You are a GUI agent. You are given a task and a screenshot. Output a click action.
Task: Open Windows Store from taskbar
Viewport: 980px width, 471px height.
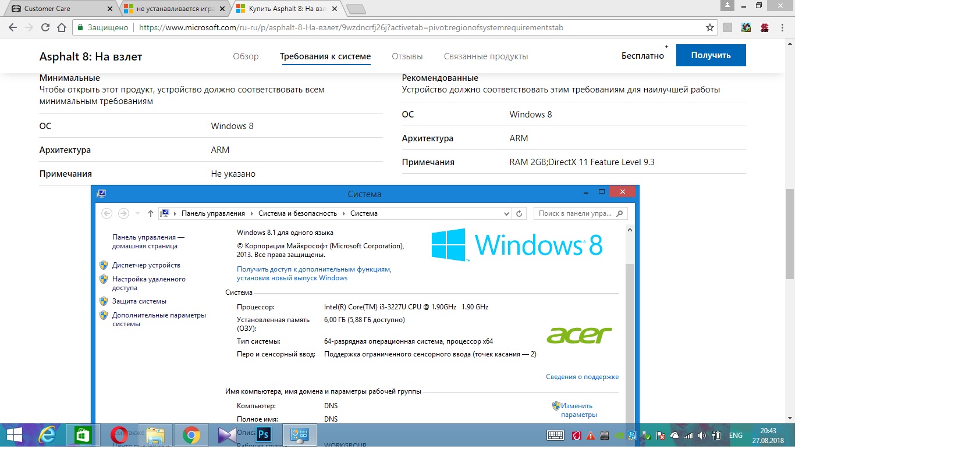83,435
